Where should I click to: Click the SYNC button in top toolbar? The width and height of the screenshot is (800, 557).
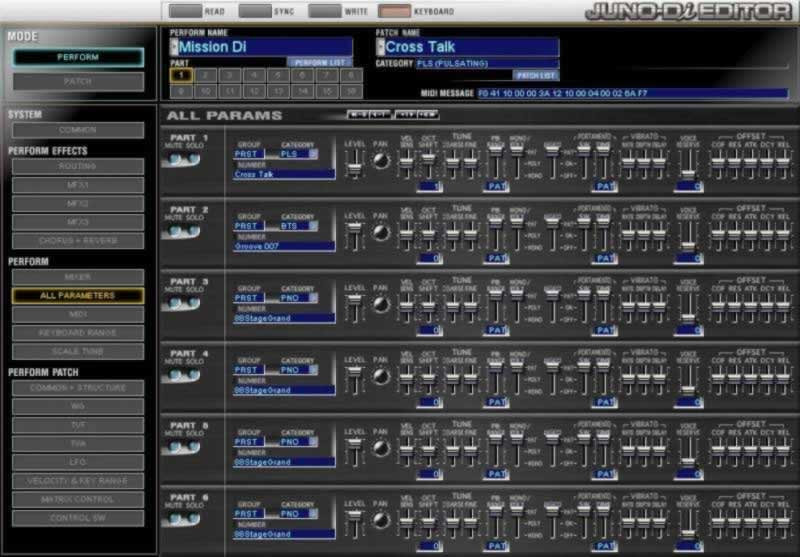pos(268,12)
